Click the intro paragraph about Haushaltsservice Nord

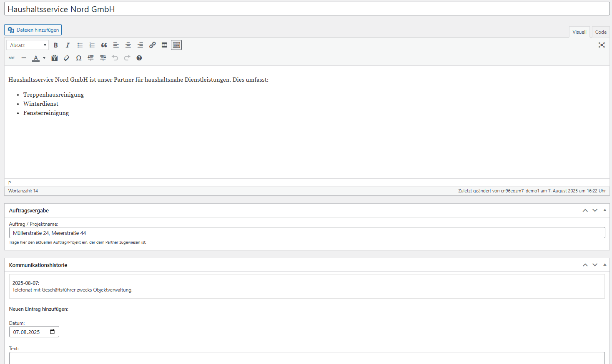(138, 80)
